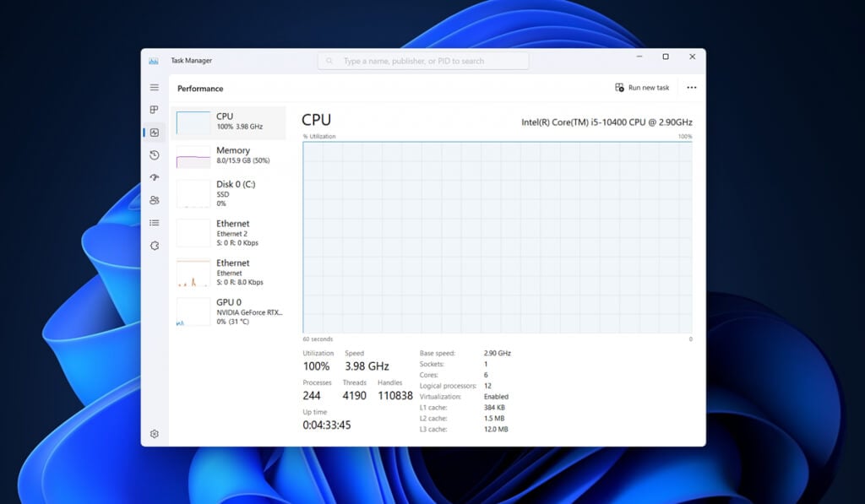Select the Performance page icon

155,133
